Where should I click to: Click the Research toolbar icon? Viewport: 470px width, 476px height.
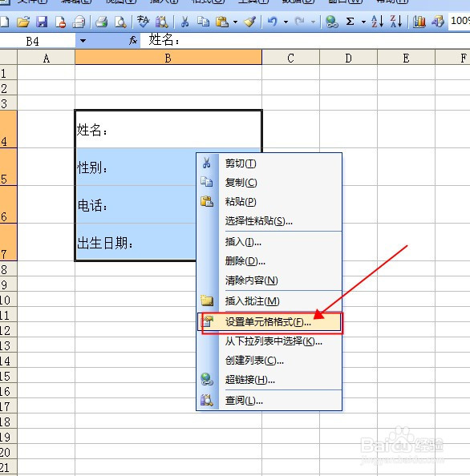[x=162, y=22]
